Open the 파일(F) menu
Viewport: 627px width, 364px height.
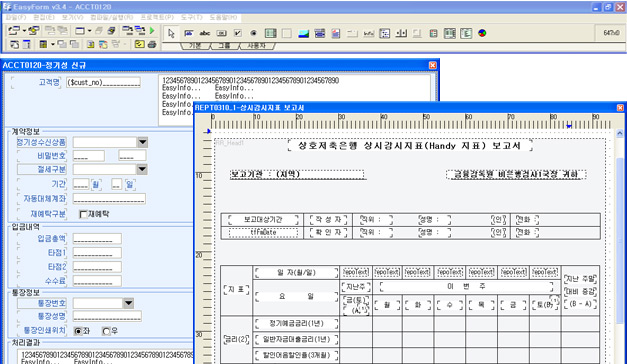click(x=16, y=18)
